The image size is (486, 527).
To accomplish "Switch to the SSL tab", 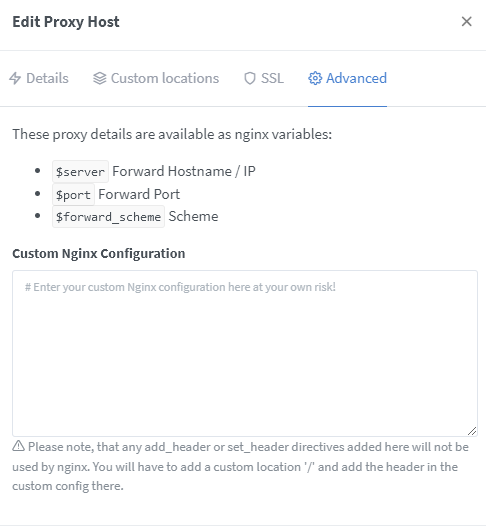I will point(264,78).
